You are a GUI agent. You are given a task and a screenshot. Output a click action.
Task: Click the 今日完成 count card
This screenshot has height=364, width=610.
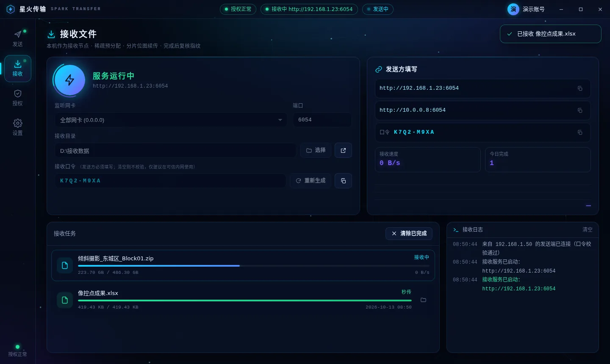[538, 160]
